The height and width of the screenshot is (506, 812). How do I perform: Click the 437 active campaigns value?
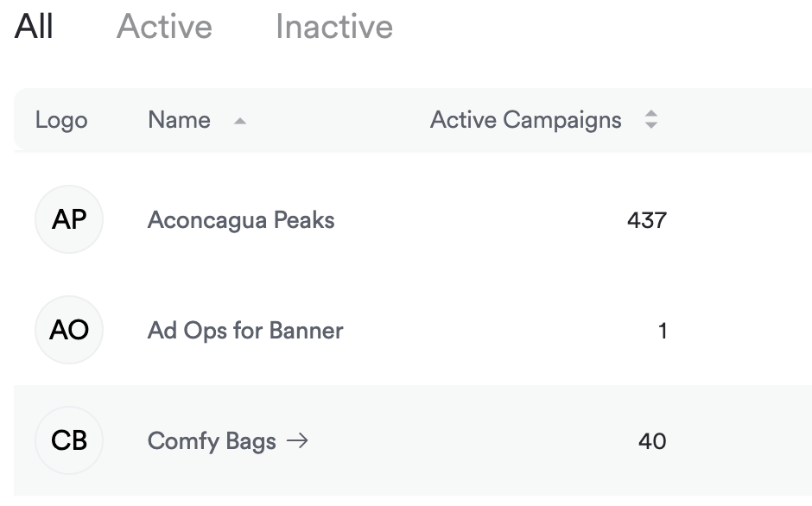pyautogui.click(x=647, y=220)
